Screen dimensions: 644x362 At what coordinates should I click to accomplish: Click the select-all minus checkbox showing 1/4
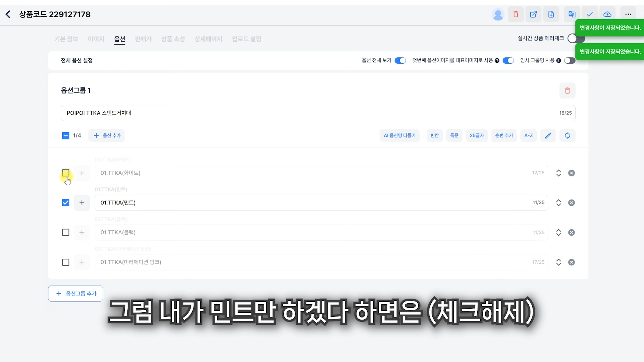(x=65, y=135)
